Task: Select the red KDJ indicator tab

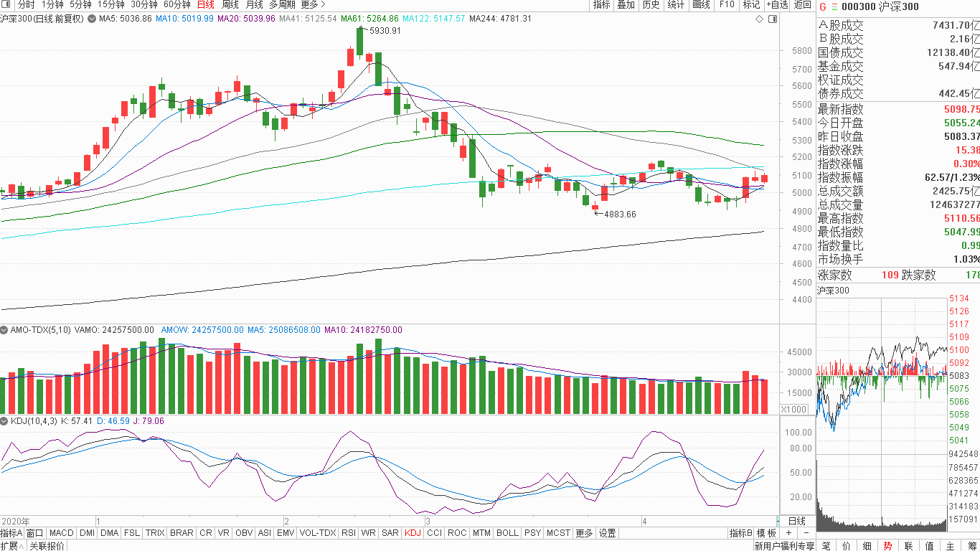Action: point(413,533)
